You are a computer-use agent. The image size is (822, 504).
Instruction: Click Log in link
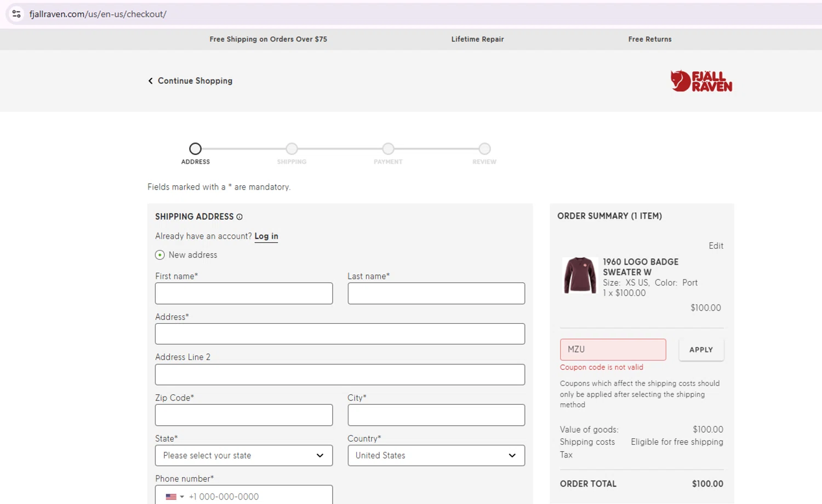(x=266, y=236)
